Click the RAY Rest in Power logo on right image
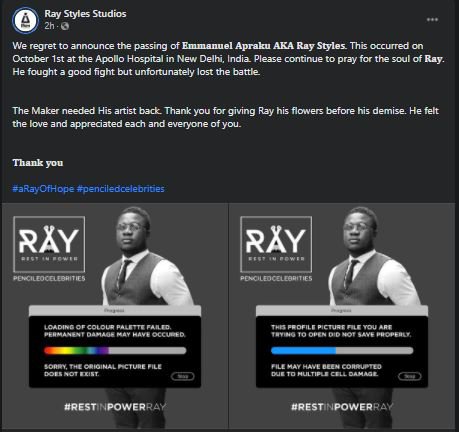The height and width of the screenshot is (432, 459). [276, 244]
